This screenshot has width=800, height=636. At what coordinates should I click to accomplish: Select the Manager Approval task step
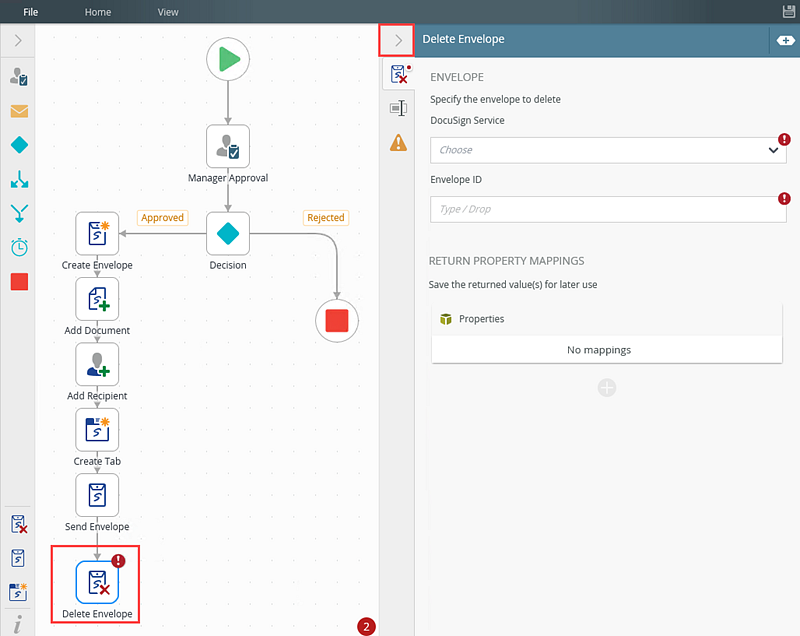tap(228, 146)
